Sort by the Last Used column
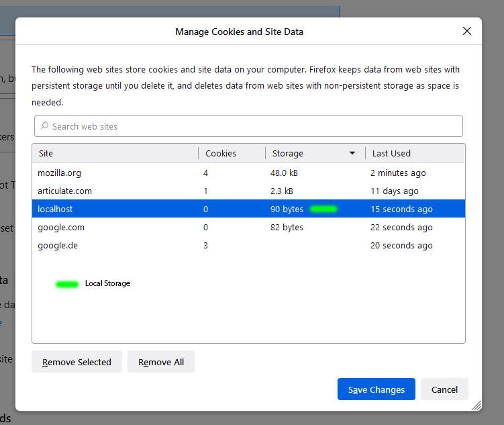Viewport: 504px width, 425px height. (x=413, y=153)
